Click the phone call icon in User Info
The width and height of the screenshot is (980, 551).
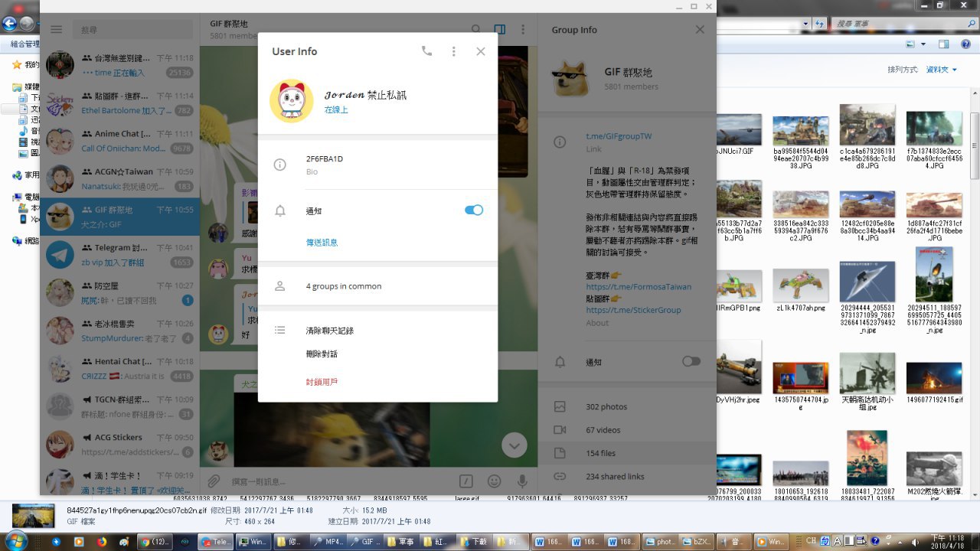(x=426, y=51)
